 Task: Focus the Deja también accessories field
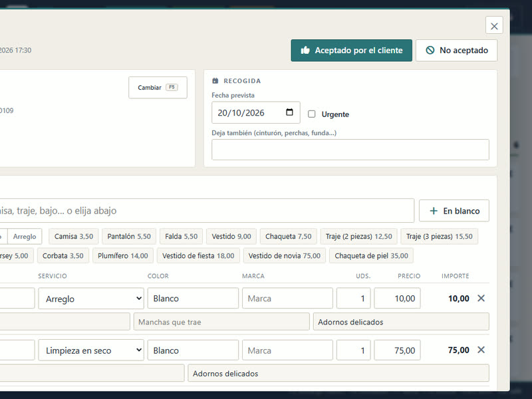point(350,150)
